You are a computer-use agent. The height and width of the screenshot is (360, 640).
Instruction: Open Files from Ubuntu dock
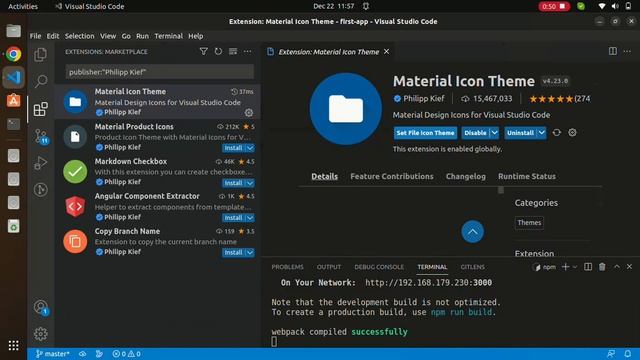tap(13, 31)
